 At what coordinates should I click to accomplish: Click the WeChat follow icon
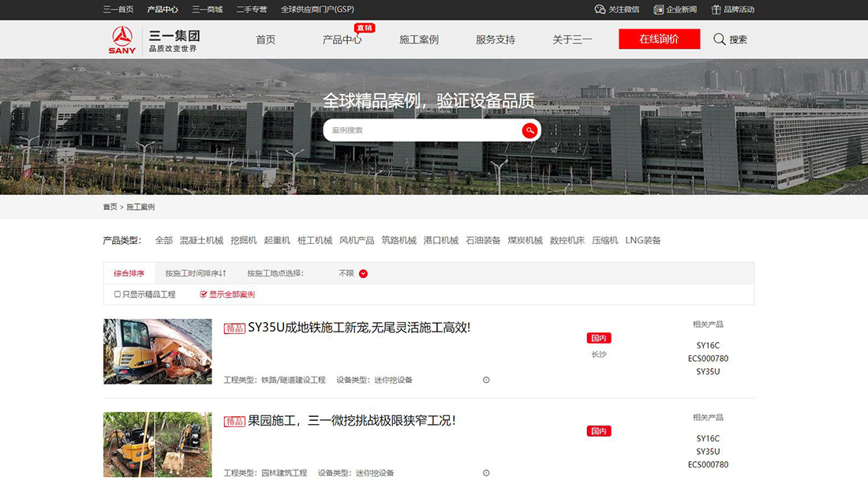point(600,9)
